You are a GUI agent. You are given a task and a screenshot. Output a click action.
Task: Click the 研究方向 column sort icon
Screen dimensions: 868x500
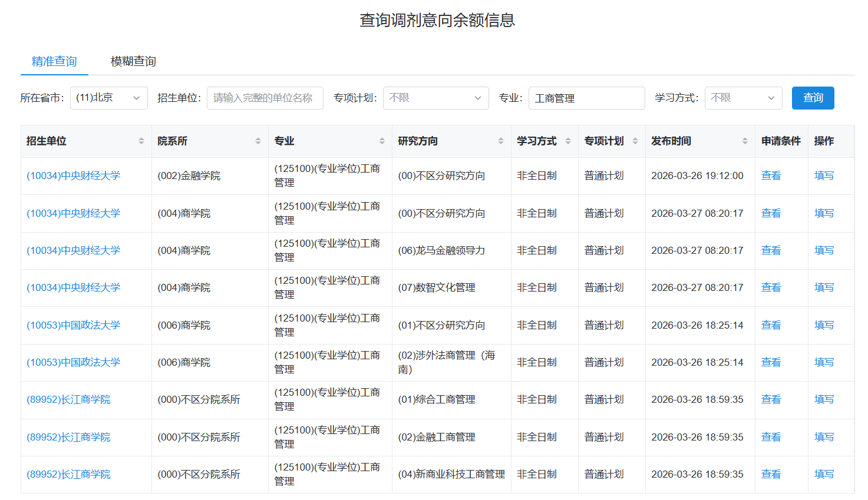pos(501,141)
